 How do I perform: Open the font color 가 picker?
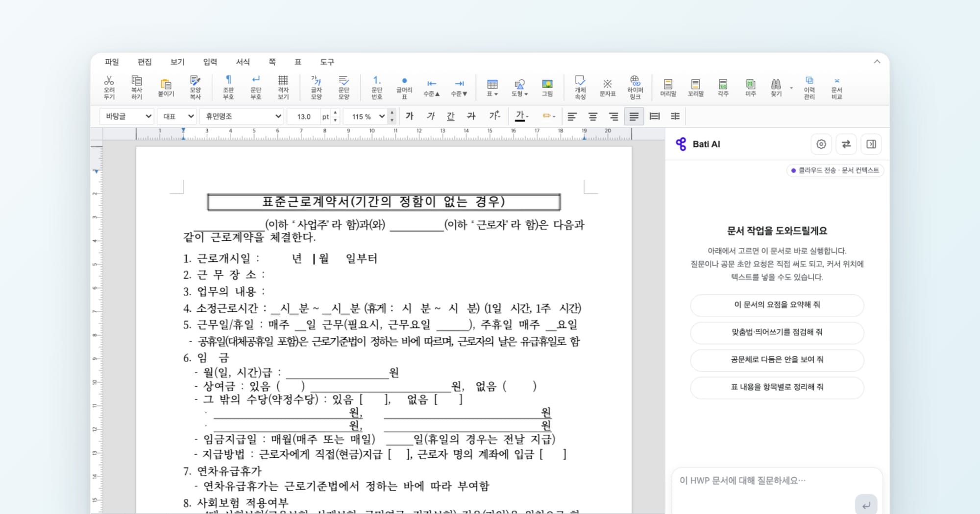coord(521,116)
